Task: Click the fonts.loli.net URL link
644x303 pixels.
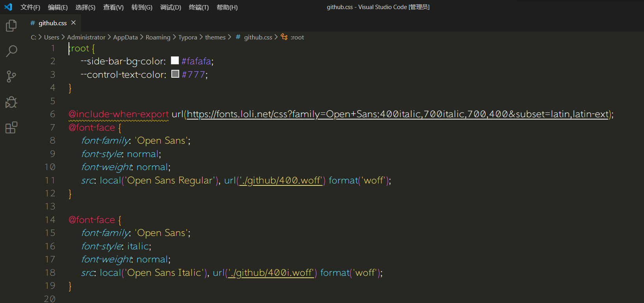Action: pyautogui.click(x=398, y=114)
